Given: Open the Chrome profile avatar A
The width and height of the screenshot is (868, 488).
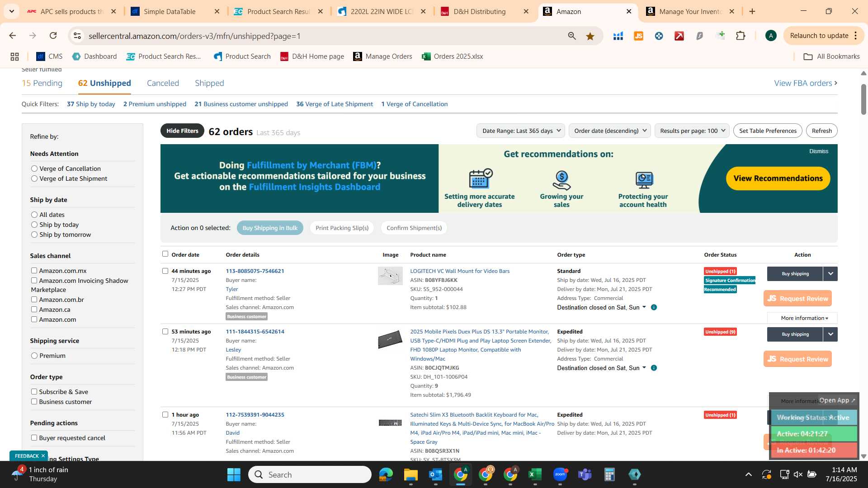Looking at the screenshot, I should click(771, 36).
